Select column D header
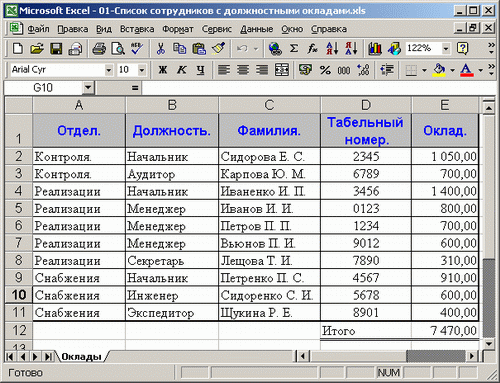Screen dimensions: 500x383 (366, 105)
